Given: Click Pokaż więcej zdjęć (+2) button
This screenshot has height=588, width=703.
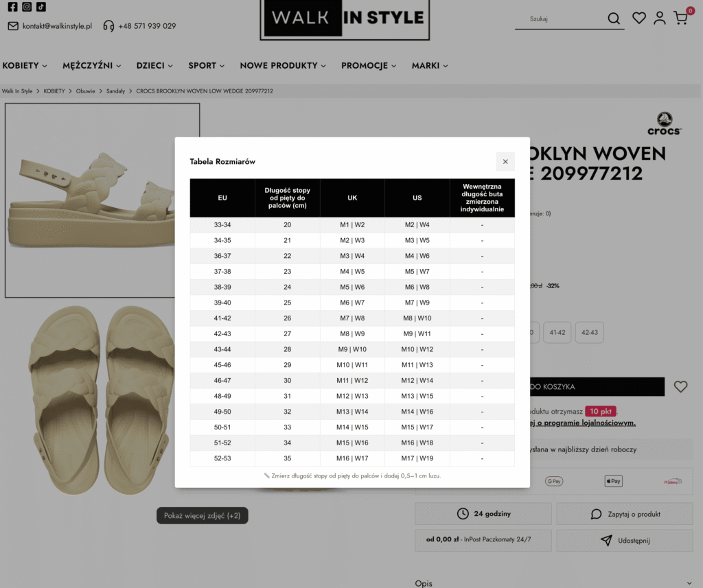Looking at the screenshot, I should [203, 515].
